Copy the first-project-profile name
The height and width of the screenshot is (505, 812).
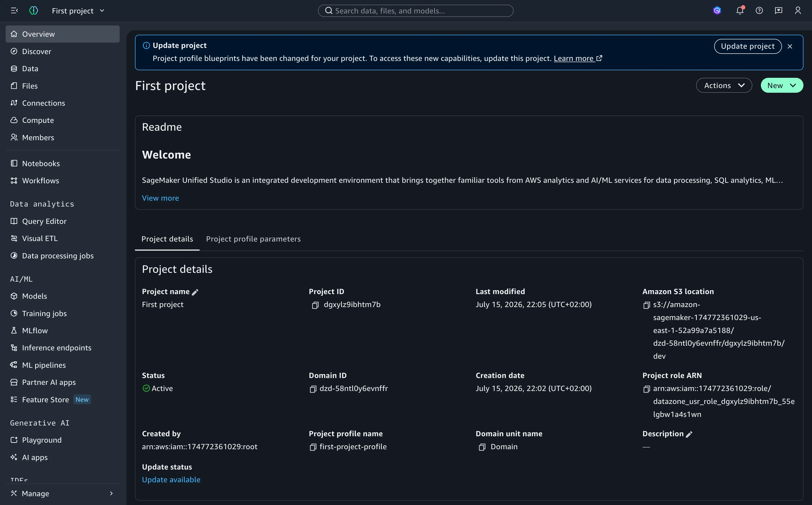pyautogui.click(x=313, y=447)
